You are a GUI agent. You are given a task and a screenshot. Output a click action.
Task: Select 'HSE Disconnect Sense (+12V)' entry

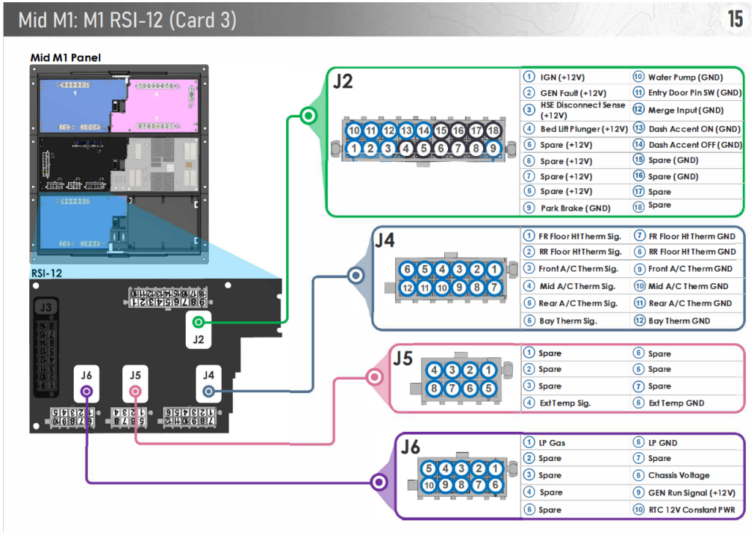pos(583,110)
